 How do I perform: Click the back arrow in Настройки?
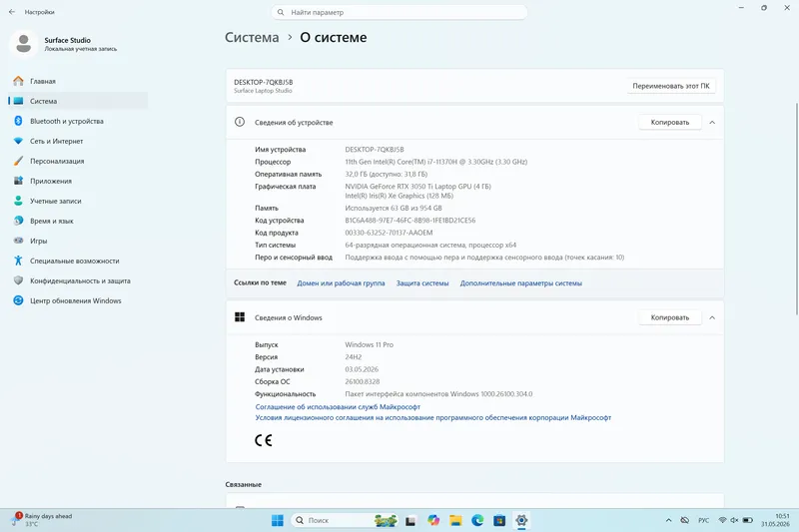[x=12, y=12]
